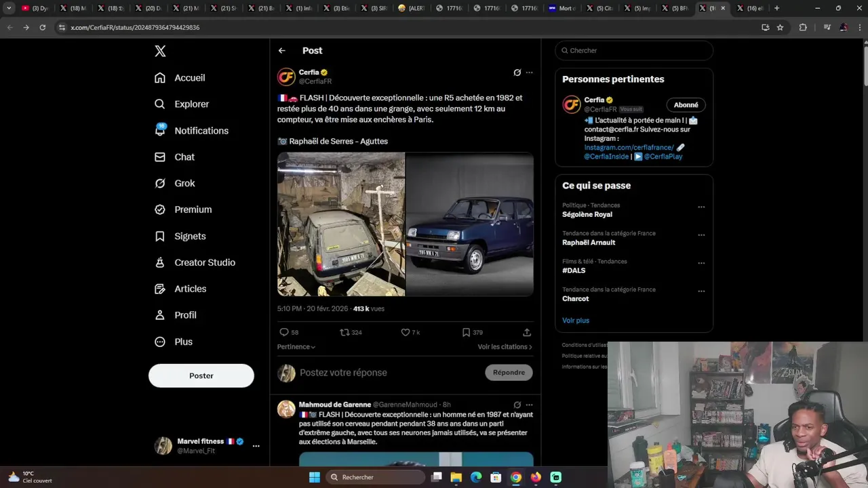Open the browser extensions puzzle icon

[x=804, y=27]
